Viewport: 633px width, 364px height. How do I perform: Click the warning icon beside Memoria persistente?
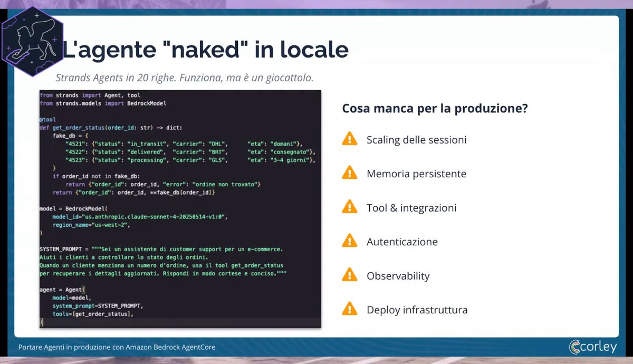point(349,173)
